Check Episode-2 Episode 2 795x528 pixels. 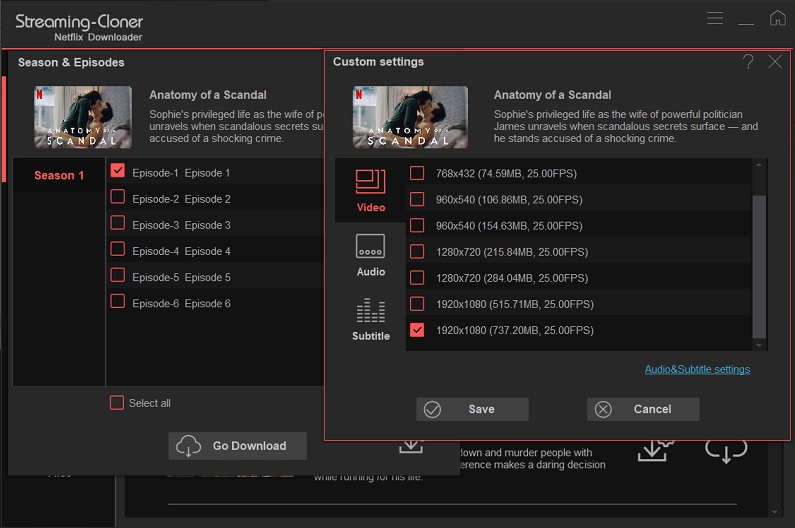118,197
